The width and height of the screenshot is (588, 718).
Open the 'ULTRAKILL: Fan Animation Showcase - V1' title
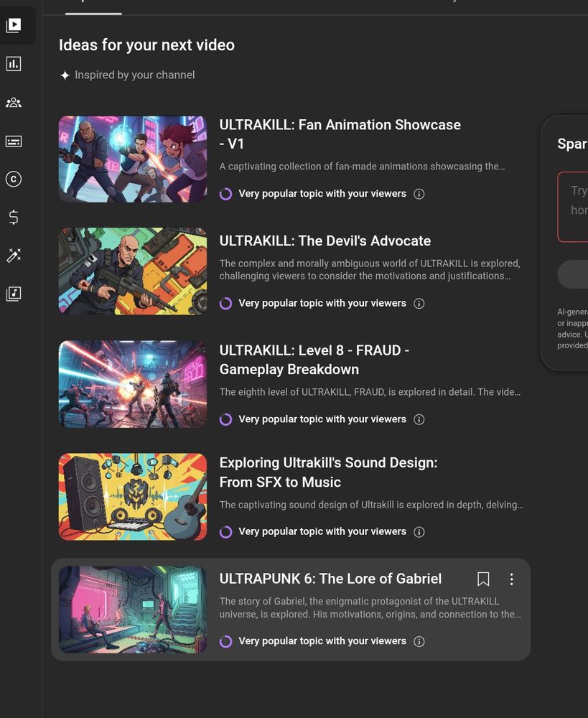pyautogui.click(x=340, y=134)
